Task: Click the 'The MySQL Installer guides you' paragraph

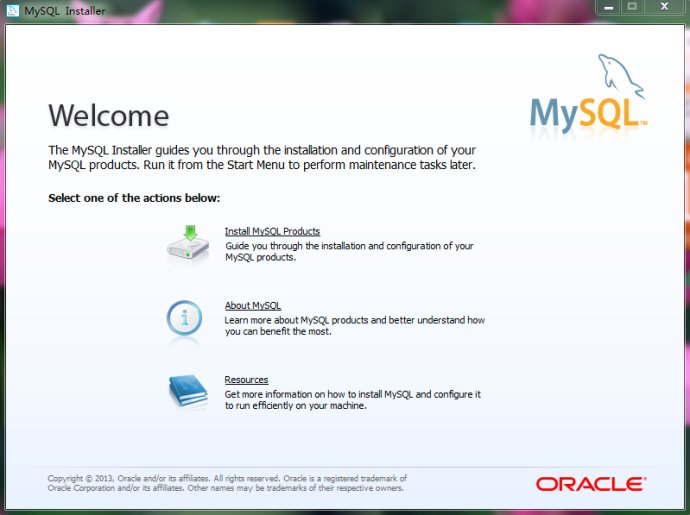Action: coord(262,158)
